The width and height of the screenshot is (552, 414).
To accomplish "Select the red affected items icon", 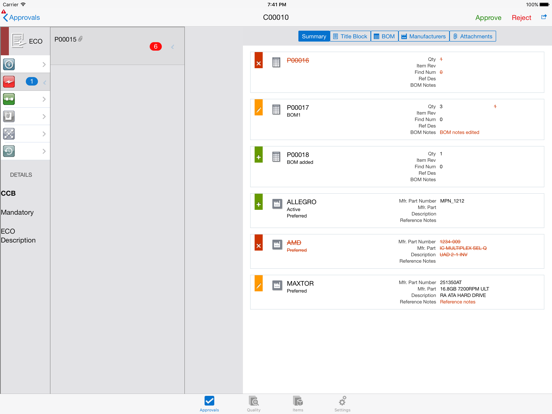I will click(x=9, y=82).
